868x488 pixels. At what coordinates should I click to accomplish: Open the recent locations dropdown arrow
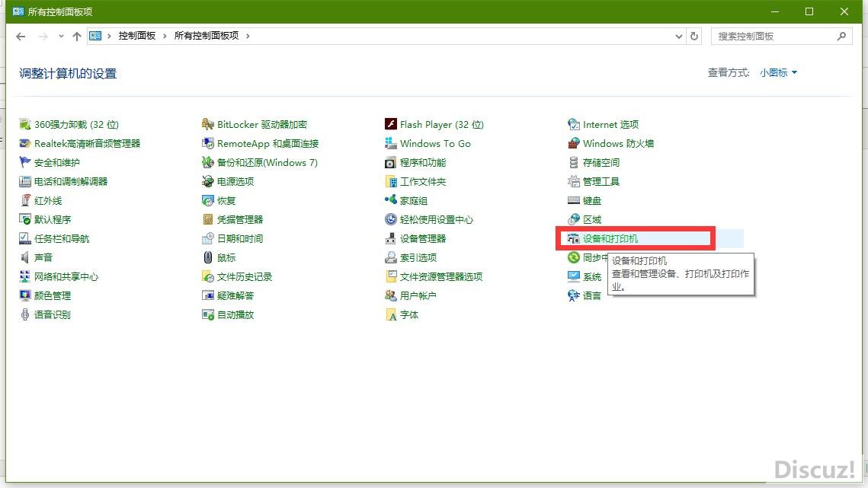61,36
